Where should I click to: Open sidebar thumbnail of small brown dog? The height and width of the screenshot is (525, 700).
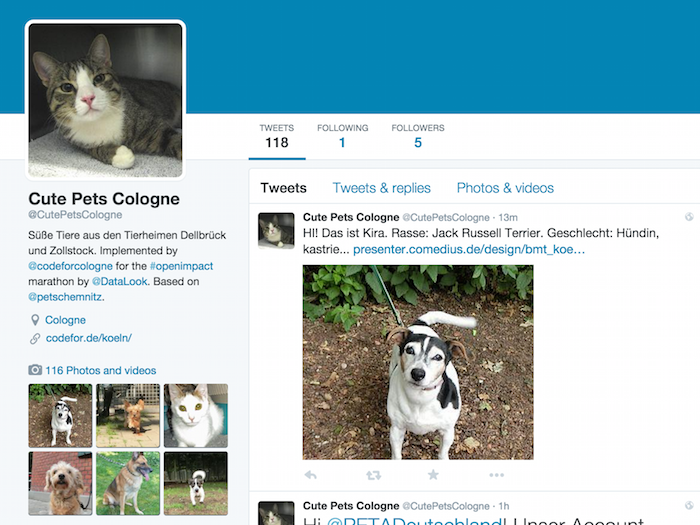[128, 416]
